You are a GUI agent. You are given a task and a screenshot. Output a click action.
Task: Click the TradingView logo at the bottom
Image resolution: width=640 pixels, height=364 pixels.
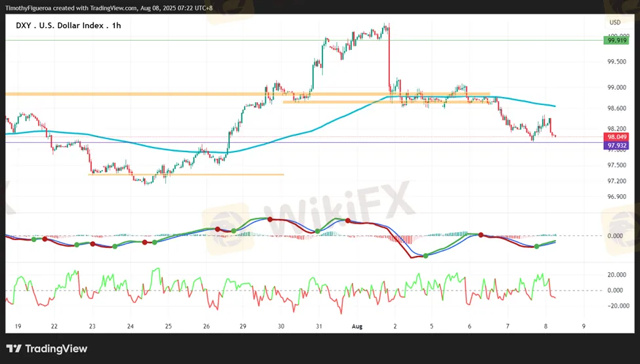tap(47, 348)
